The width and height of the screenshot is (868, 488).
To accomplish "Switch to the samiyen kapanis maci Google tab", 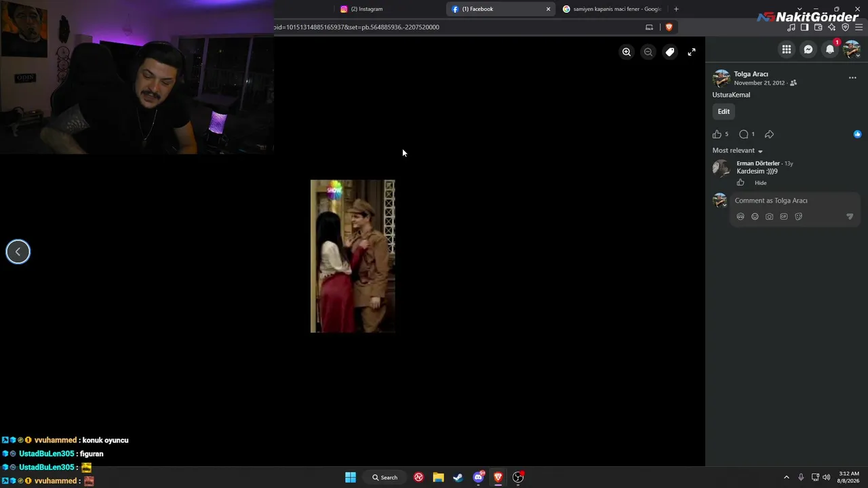I will pyautogui.click(x=612, y=9).
